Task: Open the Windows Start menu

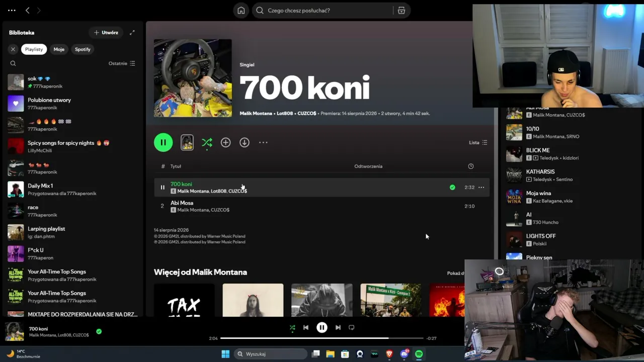Action: tap(225, 354)
